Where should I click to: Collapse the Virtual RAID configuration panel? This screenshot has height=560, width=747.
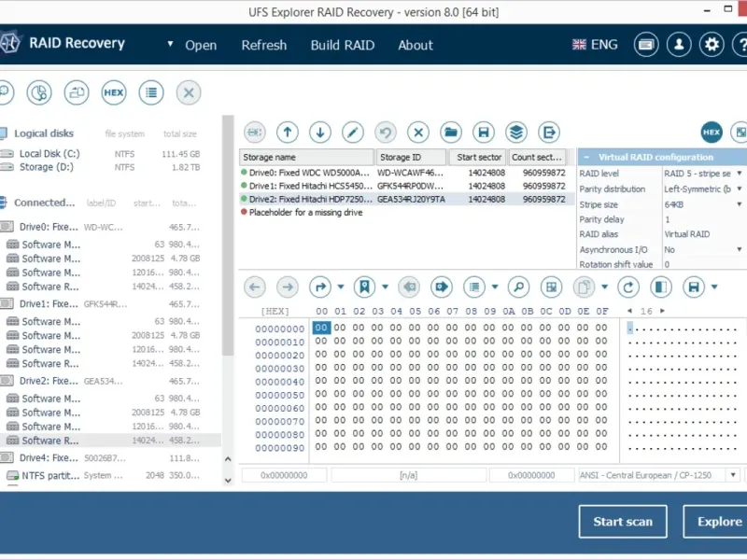tap(586, 157)
